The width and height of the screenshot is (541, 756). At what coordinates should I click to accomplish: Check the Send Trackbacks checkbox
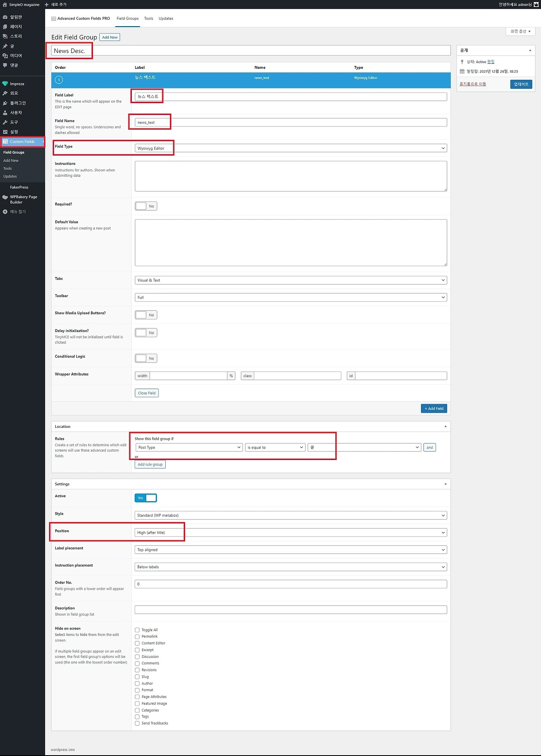coord(137,723)
